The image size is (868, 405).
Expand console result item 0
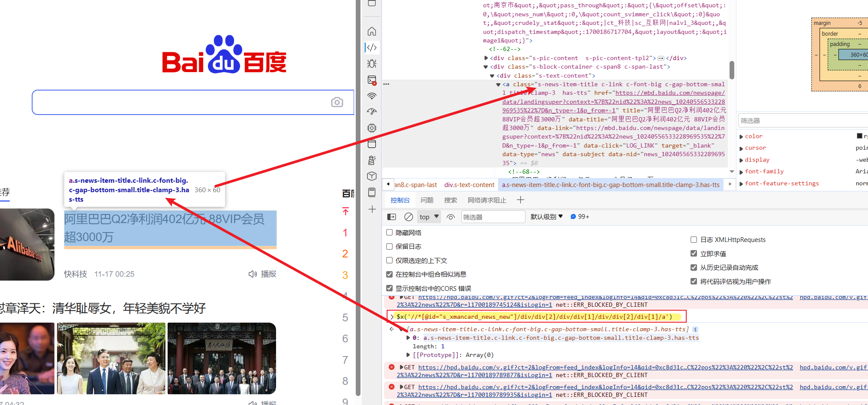[x=408, y=338]
